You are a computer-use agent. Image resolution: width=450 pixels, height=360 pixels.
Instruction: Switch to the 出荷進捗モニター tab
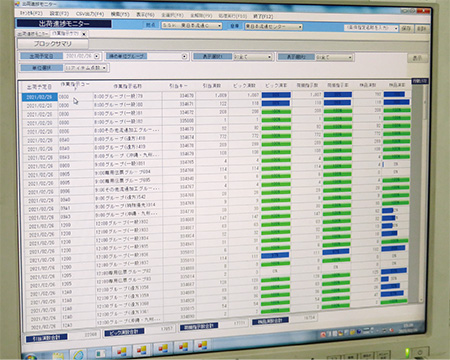(33, 34)
